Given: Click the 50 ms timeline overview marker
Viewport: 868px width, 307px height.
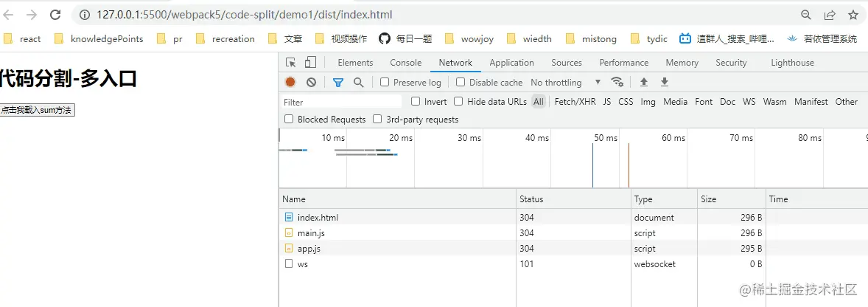Looking at the screenshot, I should [x=606, y=138].
